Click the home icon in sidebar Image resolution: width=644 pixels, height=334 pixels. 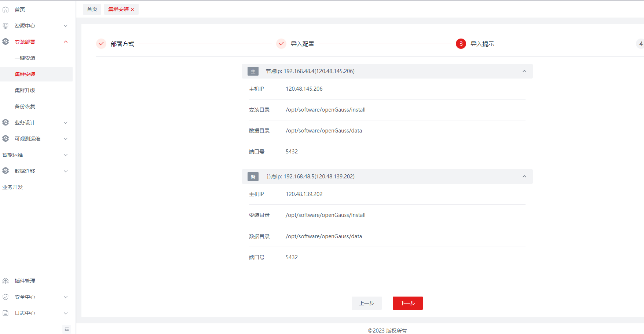coord(6,10)
